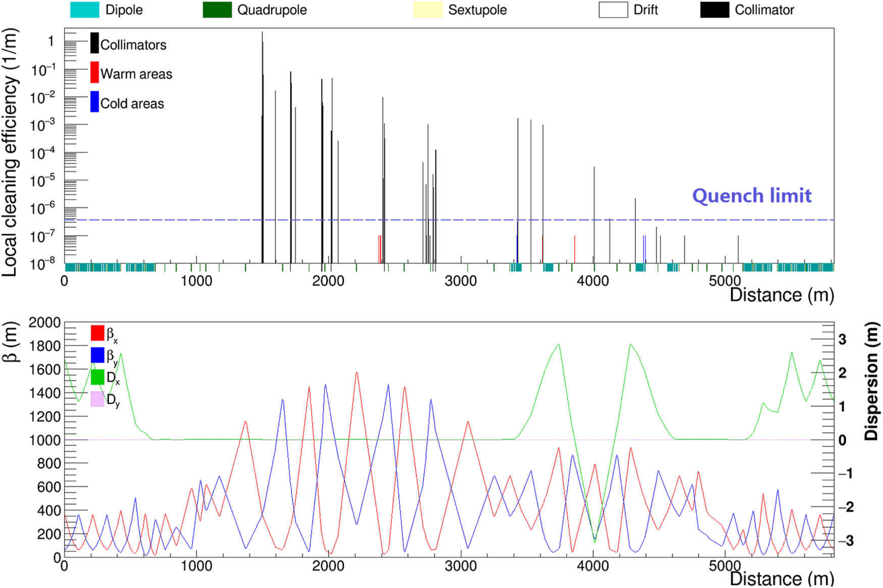Click the "Dispersion (m)" right axis title
Image resolution: width=883 pixels, height=588 pixels.
871,382
